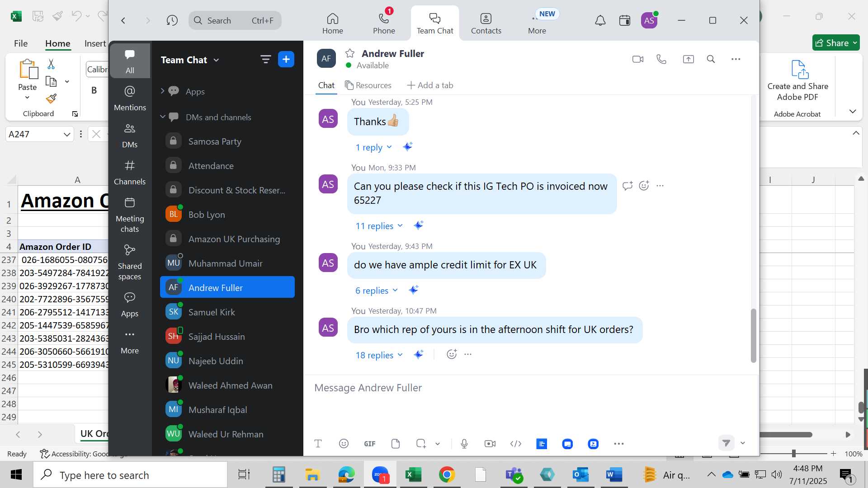868x488 pixels.
Task: Click the chat messages vertical scrollbar
Action: (753, 335)
